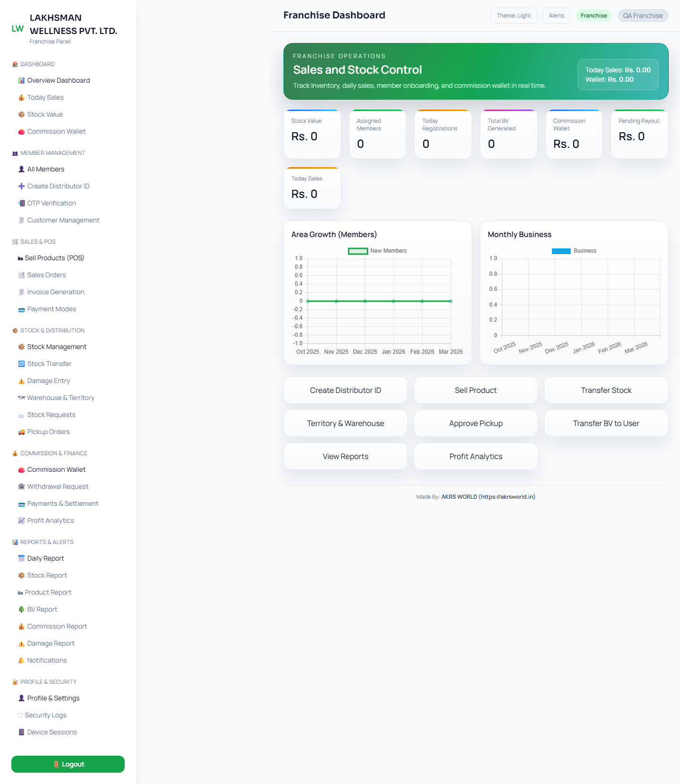Open Sell Products (POS) in sidebar

tap(54, 258)
